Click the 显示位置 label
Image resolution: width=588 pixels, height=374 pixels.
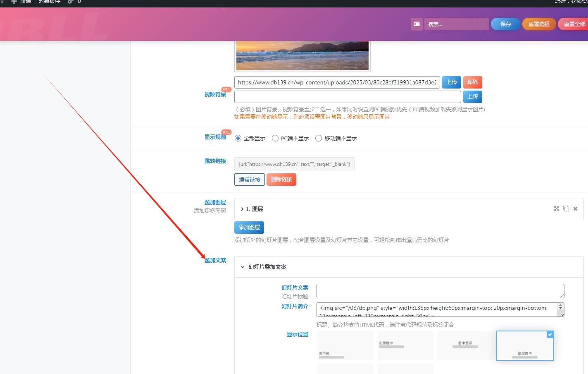[298, 334]
